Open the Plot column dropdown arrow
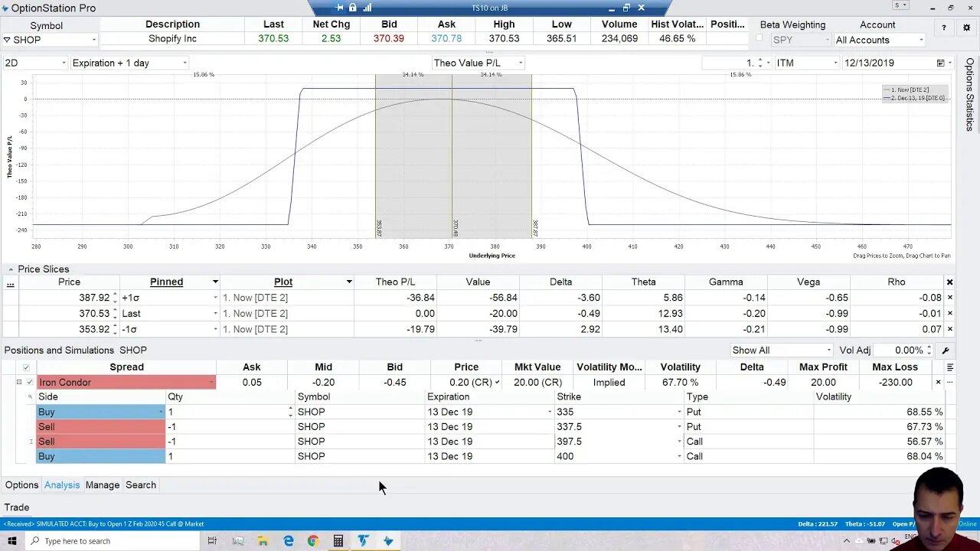The width and height of the screenshot is (980, 551). (x=349, y=282)
